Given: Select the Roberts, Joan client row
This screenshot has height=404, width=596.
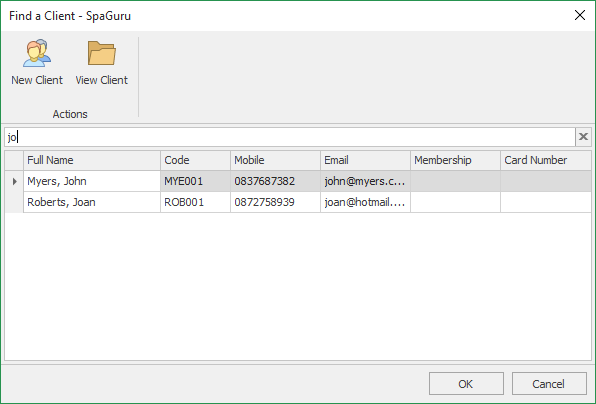Looking at the screenshot, I should coord(298,202).
